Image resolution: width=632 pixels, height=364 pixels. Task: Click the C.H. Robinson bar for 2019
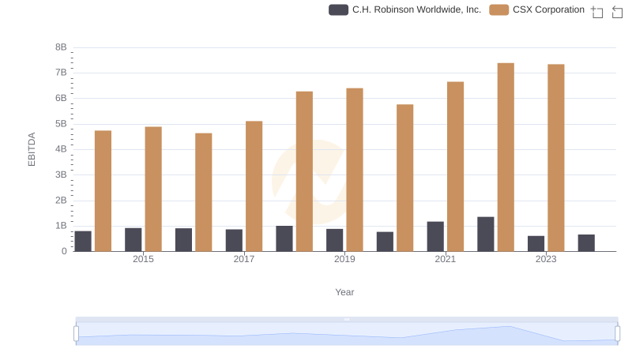(334, 240)
